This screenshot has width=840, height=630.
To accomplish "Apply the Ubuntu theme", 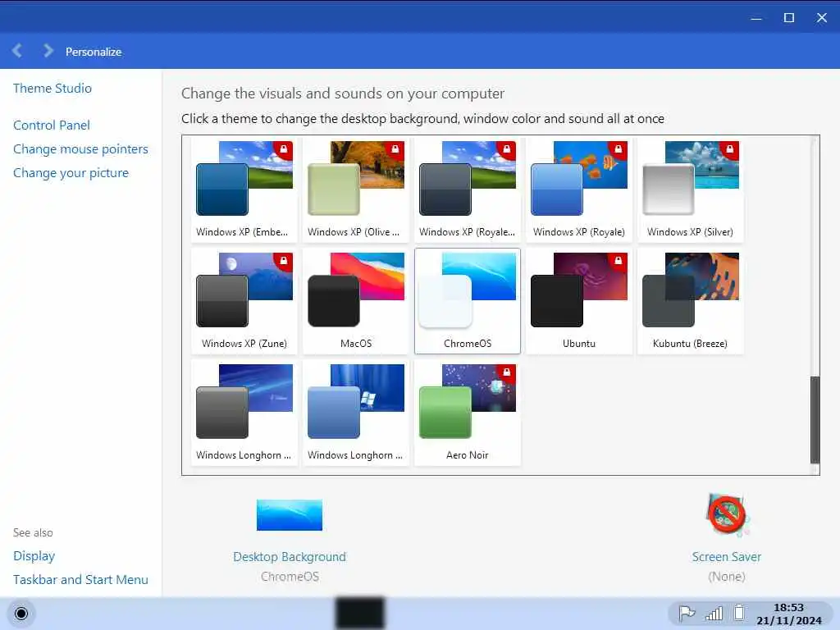I will pos(578,301).
